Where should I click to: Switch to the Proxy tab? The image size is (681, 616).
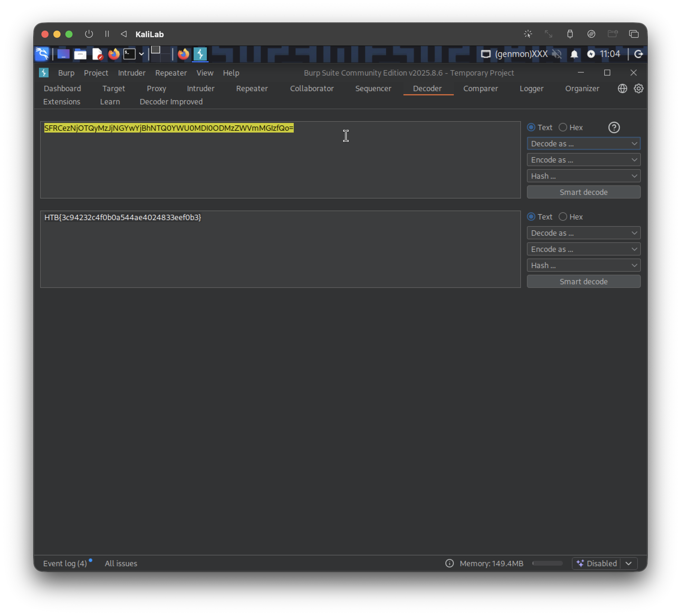coord(156,88)
